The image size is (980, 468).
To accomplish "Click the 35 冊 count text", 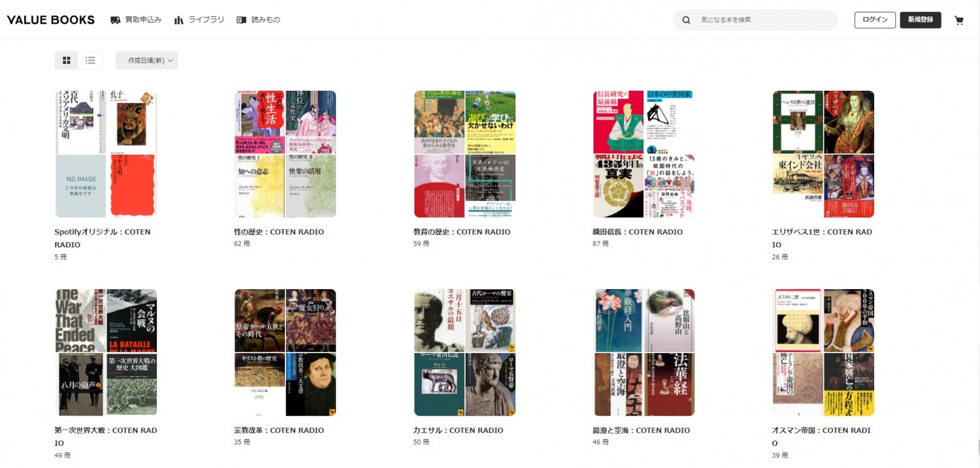I will 242,442.
